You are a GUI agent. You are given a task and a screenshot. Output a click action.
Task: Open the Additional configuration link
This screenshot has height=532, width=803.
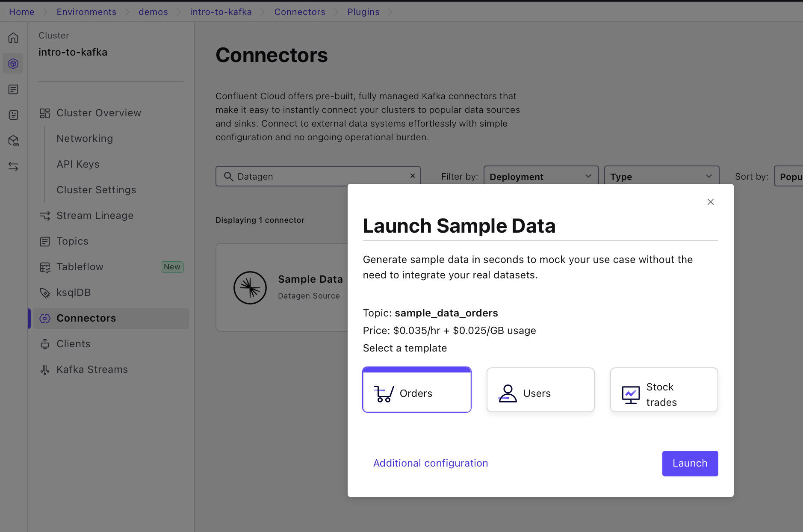point(430,463)
